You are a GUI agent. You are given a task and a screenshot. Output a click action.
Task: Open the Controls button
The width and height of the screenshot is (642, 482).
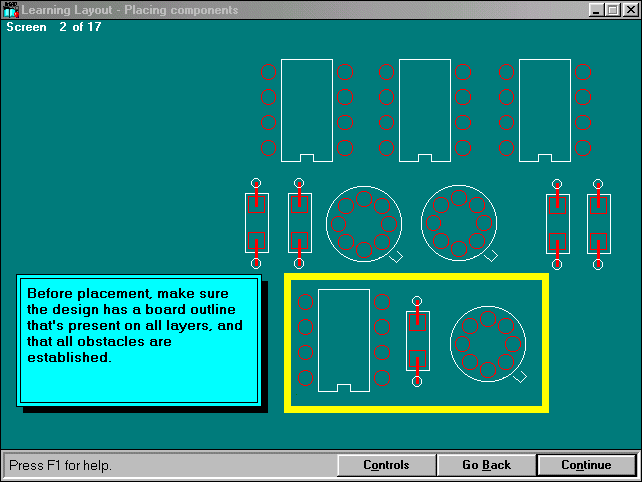[386, 465]
